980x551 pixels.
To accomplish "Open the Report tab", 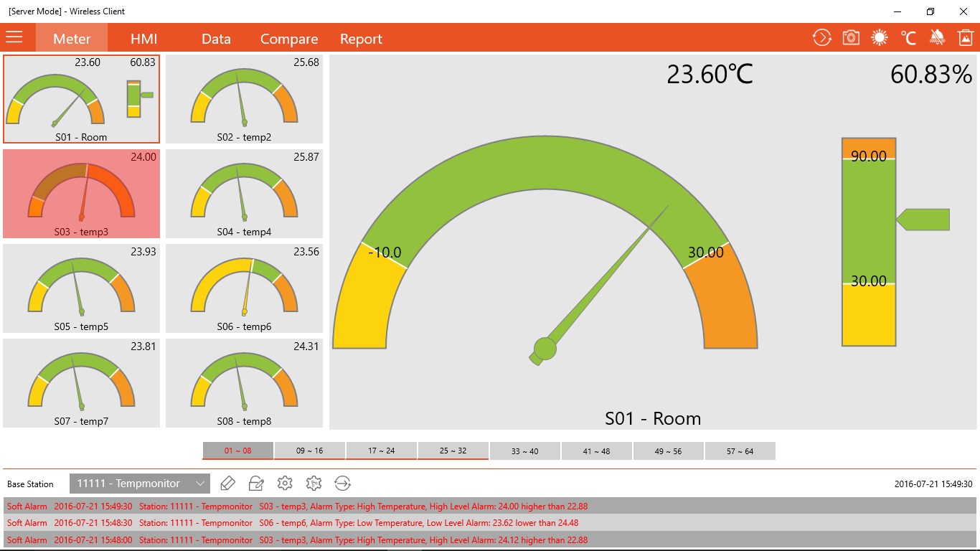I will pos(361,39).
